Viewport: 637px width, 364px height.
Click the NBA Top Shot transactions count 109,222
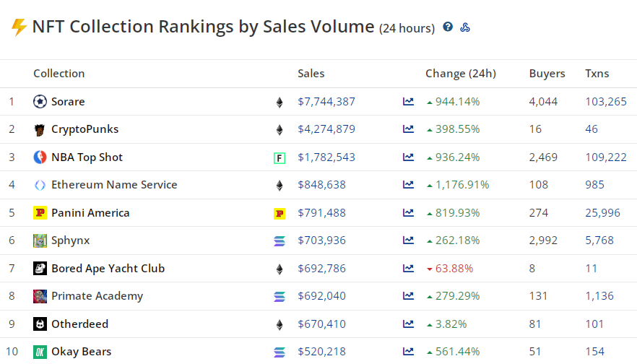point(606,157)
